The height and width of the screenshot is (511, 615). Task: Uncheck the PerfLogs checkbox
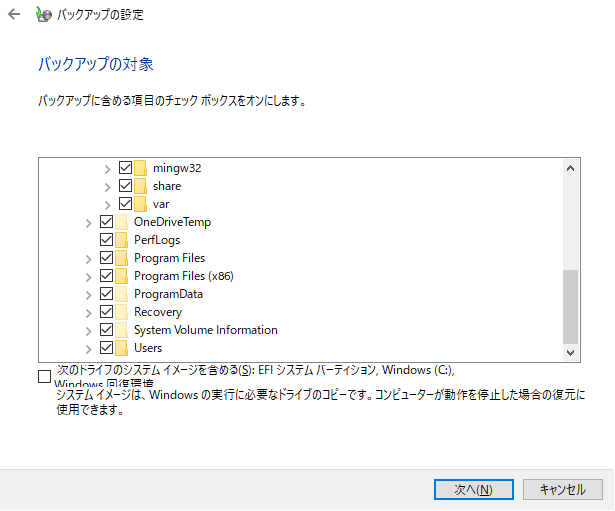point(107,240)
